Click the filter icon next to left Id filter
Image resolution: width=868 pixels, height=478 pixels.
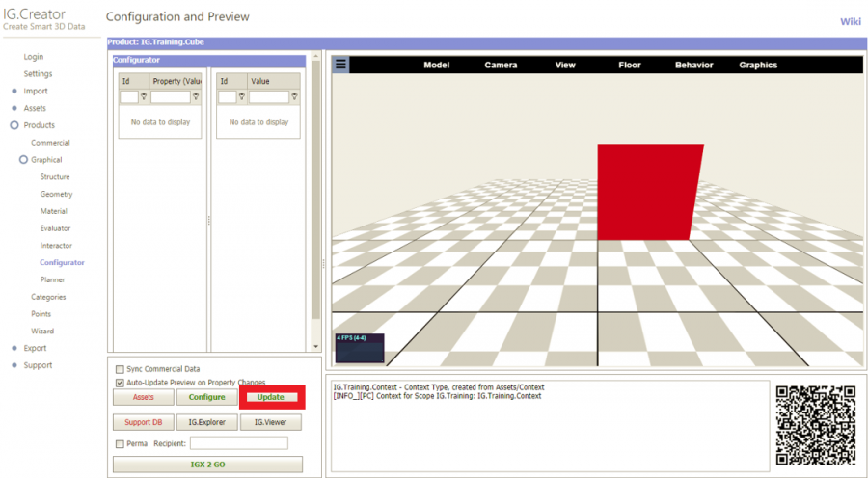(144, 97)
